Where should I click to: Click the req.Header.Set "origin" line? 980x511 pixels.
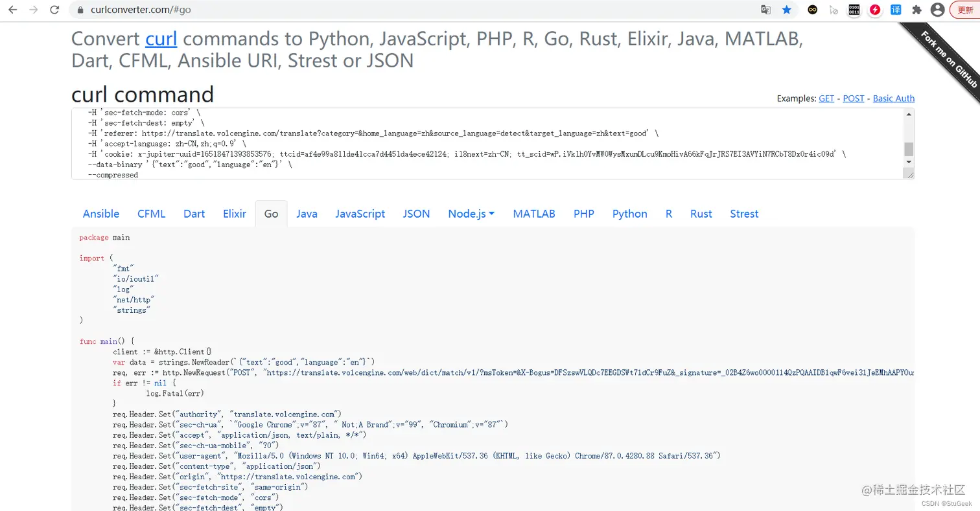click(x=237, y=477)
